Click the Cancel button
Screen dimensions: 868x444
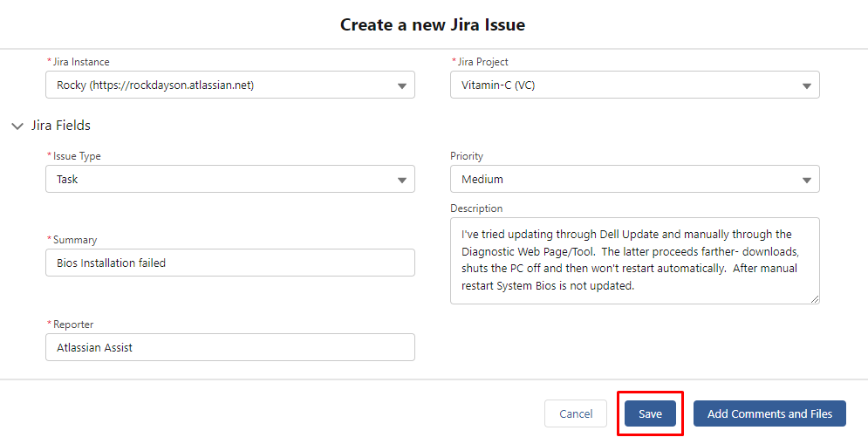576,413
